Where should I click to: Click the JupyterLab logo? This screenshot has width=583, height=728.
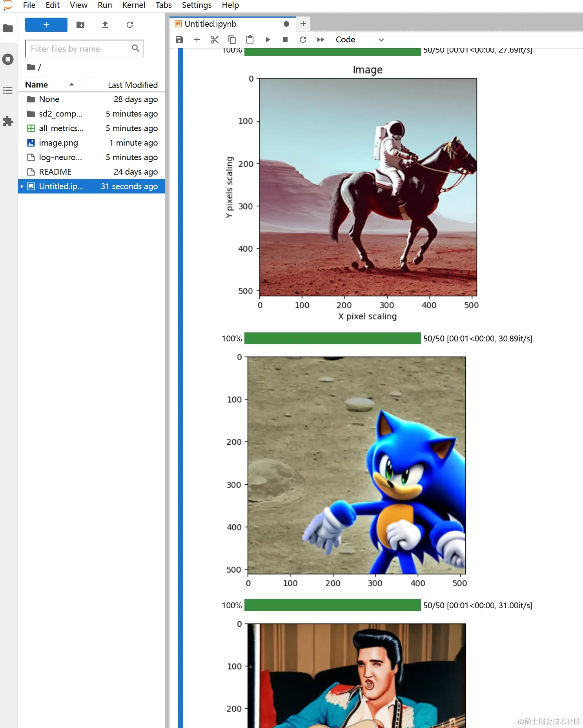[7, 5]
